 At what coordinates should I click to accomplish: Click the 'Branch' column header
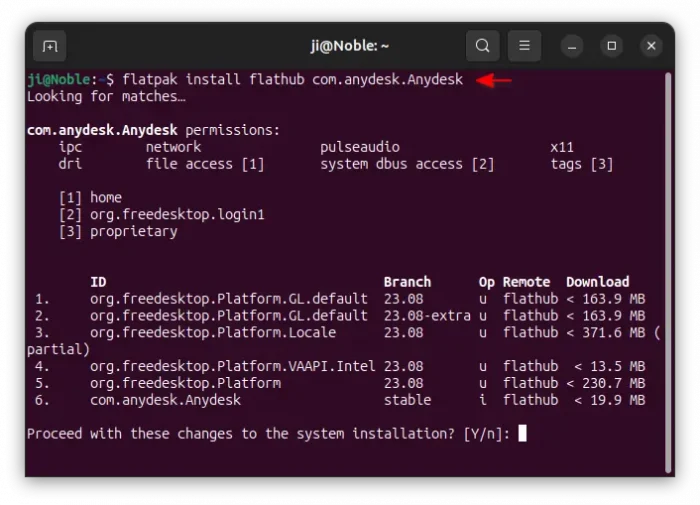[407, 282]
